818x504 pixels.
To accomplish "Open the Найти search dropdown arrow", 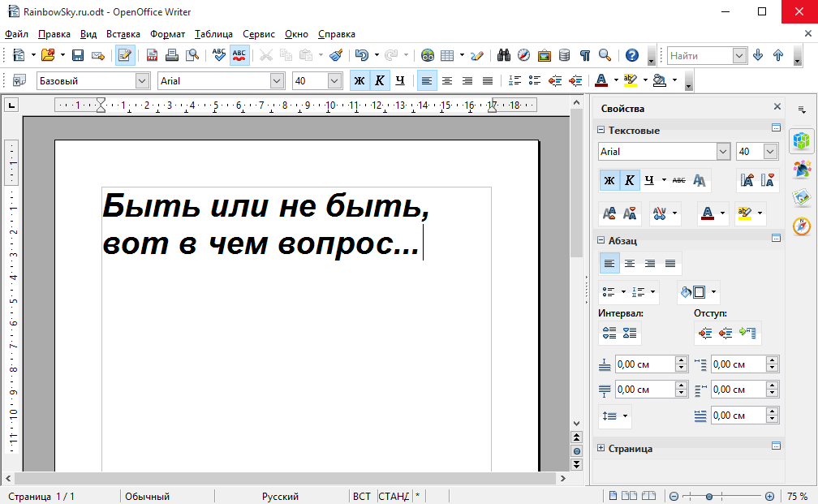I will click(x=739, y=55).
